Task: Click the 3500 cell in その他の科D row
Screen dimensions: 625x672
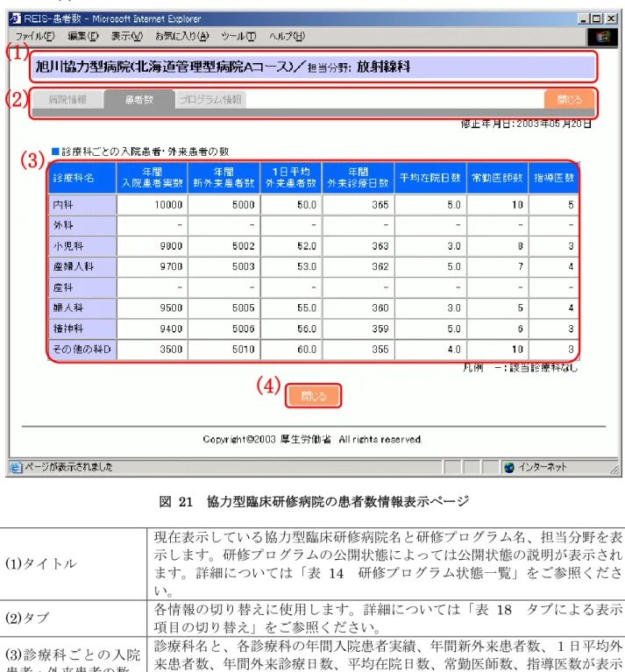Action: click(x=153, y=350)
